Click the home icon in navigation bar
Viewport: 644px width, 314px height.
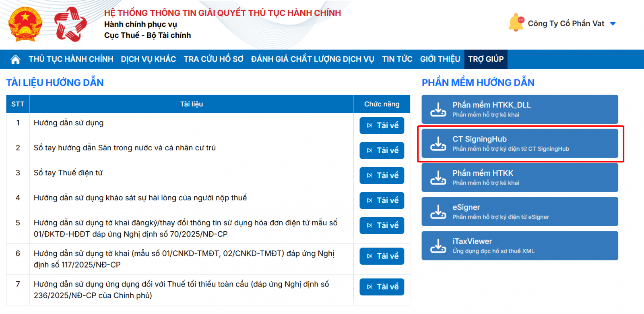15,60
